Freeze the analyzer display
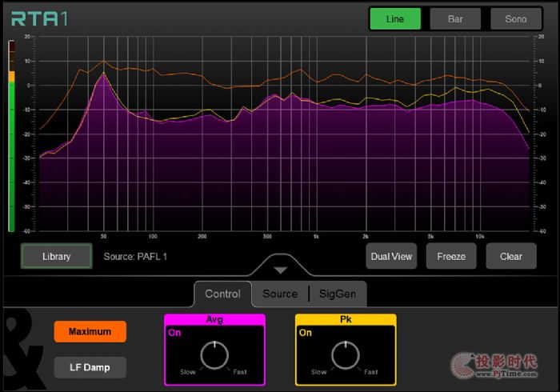 (451, 257)
